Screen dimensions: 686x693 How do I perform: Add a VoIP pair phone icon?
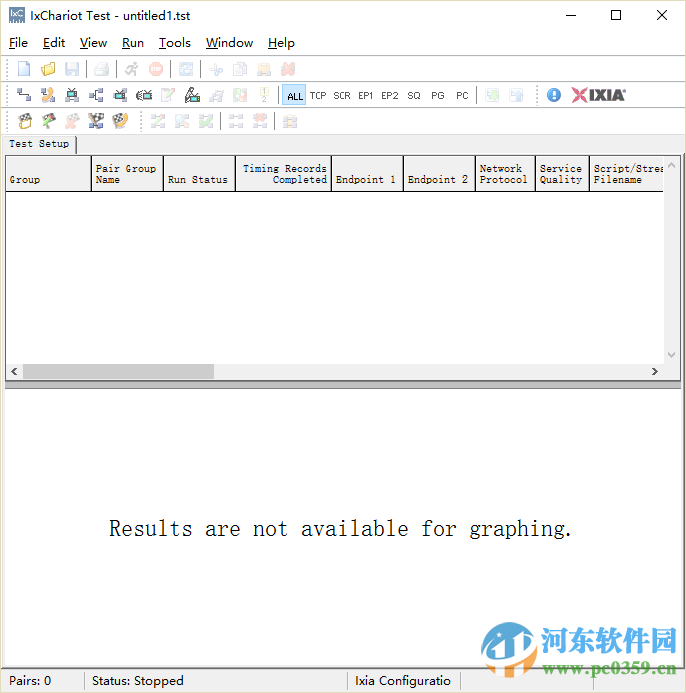point(48,95)
